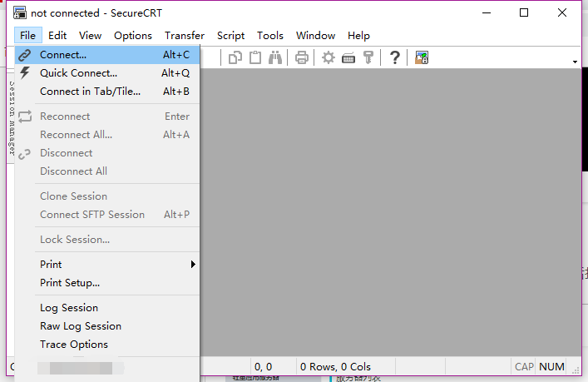This screenshot has width=588, height=382.
Task: Click the 0, 0 cursor position status
Action: click(x=264, y=367)
